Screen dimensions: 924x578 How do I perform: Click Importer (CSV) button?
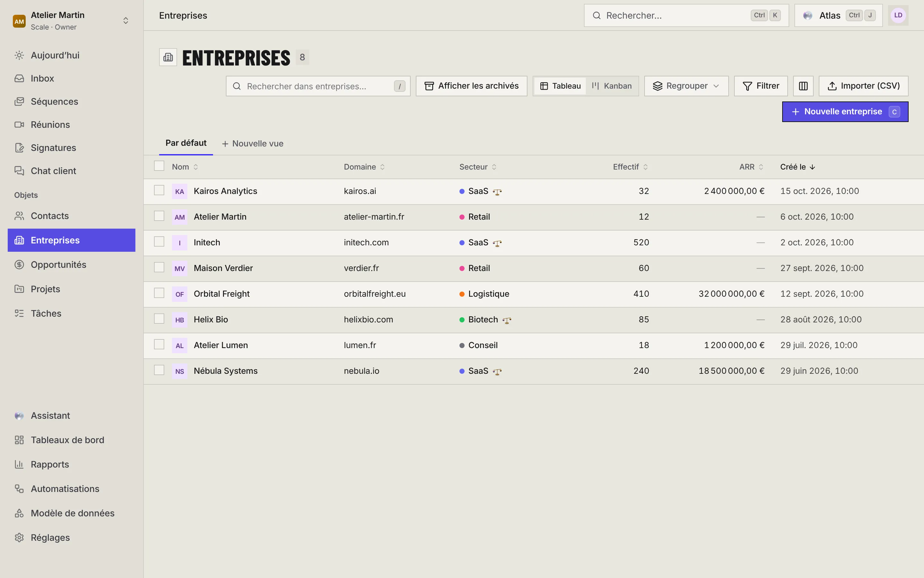[863, 86]
